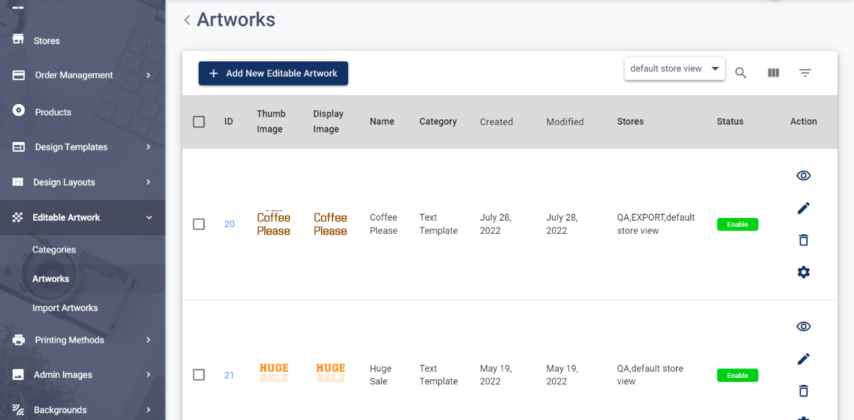854x420 pixels.
Task: Edit Huge Sale artwork with pencil icon
Action: [x=803, y=359]
